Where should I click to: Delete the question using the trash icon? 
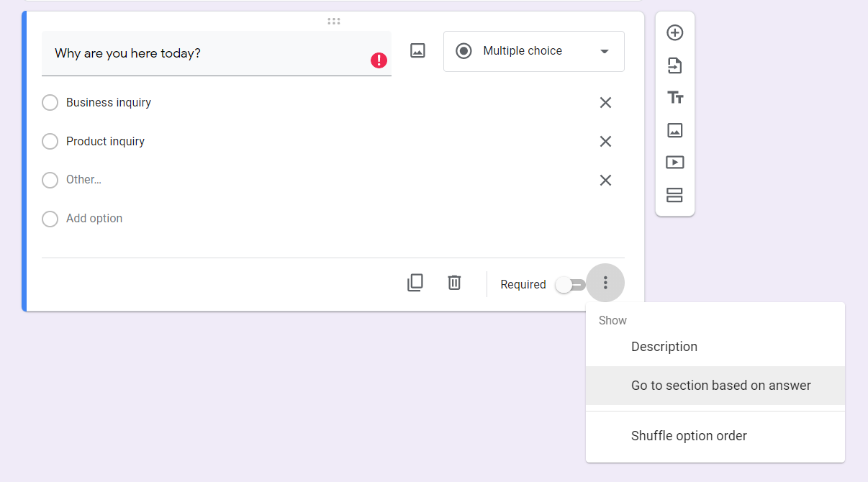[454, 282]
